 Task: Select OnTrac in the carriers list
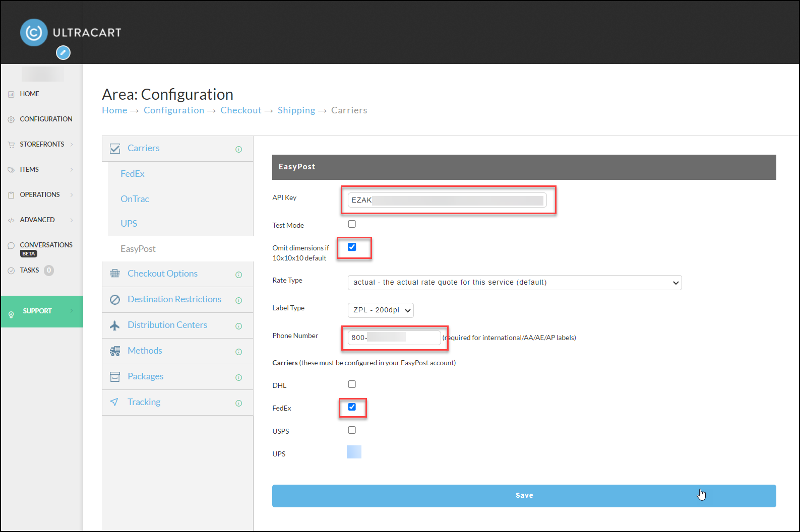point(135,199)
